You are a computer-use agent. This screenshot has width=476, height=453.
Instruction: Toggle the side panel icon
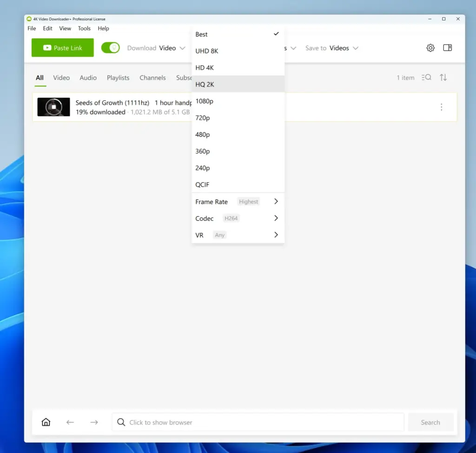click(448, 48)
